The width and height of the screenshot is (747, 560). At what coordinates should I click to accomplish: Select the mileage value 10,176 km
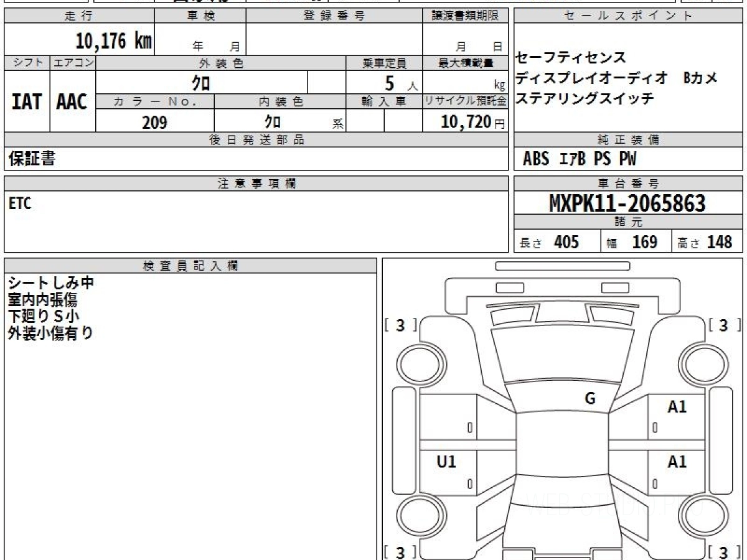pos(113,41)
